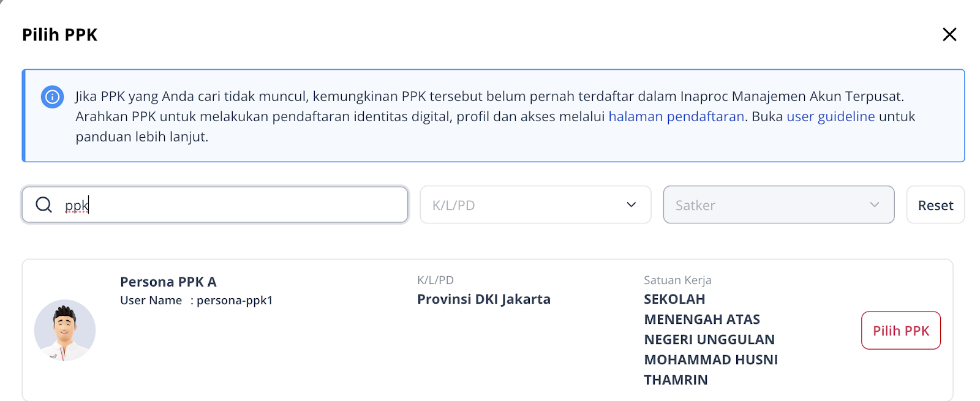Click the blue info icon in banner
The width and height of the screenshot is (980, 401).
(x=52, y=97)
